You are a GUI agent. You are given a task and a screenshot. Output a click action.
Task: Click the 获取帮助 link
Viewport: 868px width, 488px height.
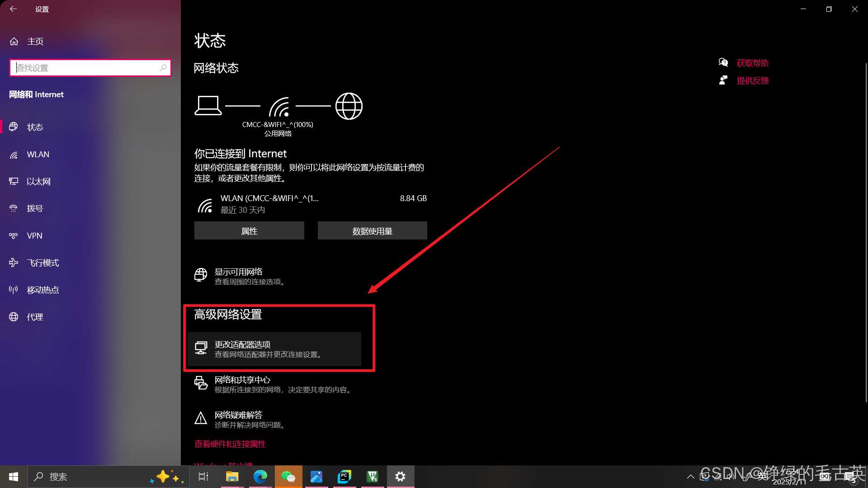(752, 63)
